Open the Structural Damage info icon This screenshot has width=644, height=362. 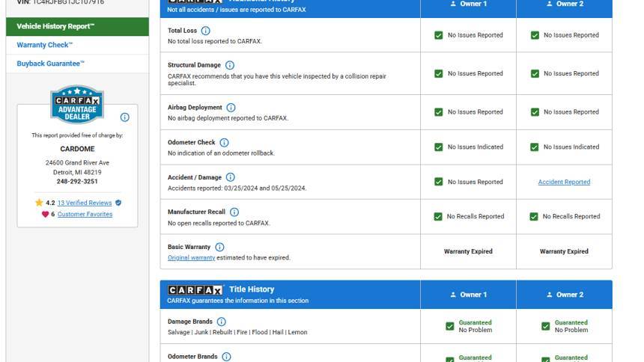(230, 65)
